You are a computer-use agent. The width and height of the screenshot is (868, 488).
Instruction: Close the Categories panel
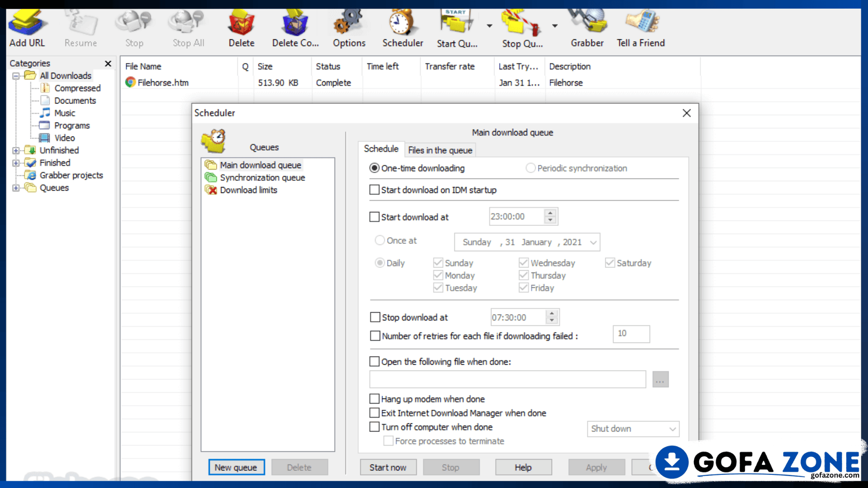point(108,64)
